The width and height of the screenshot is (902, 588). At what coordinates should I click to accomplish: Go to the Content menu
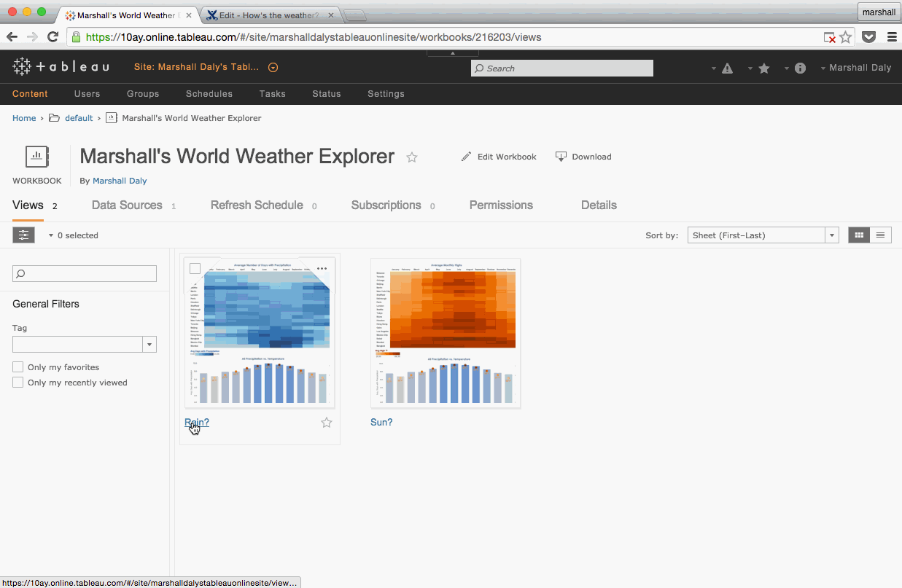30,94
